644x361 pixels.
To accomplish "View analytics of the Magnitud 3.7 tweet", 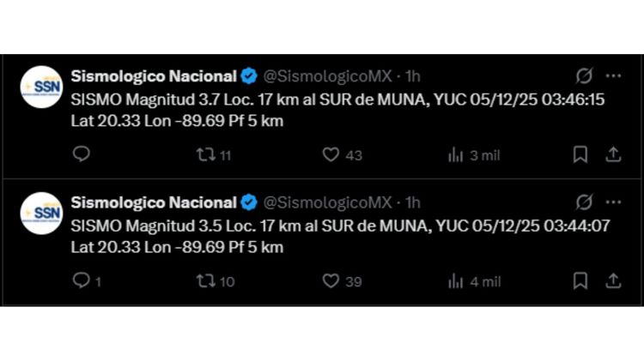I will [456, 154].
